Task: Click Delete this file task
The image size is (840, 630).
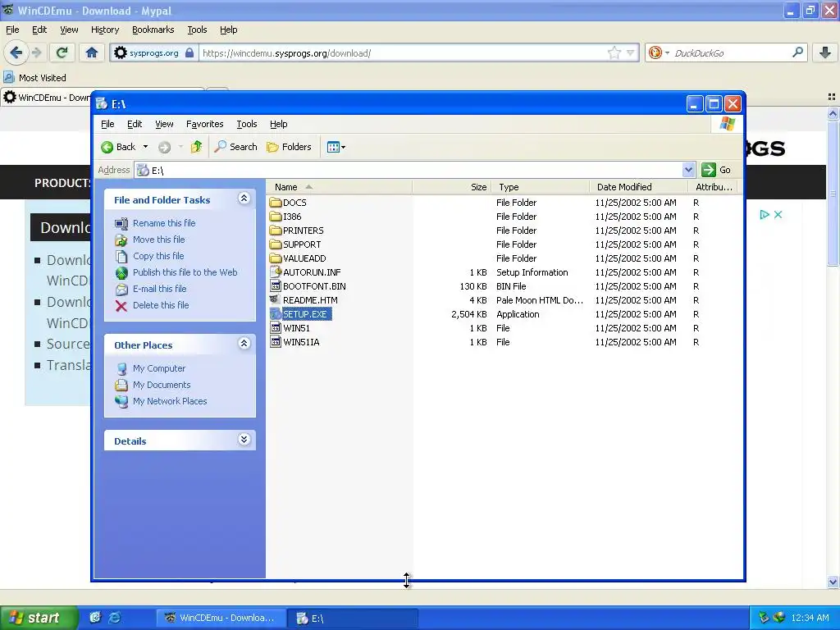Action: [161, 305]
